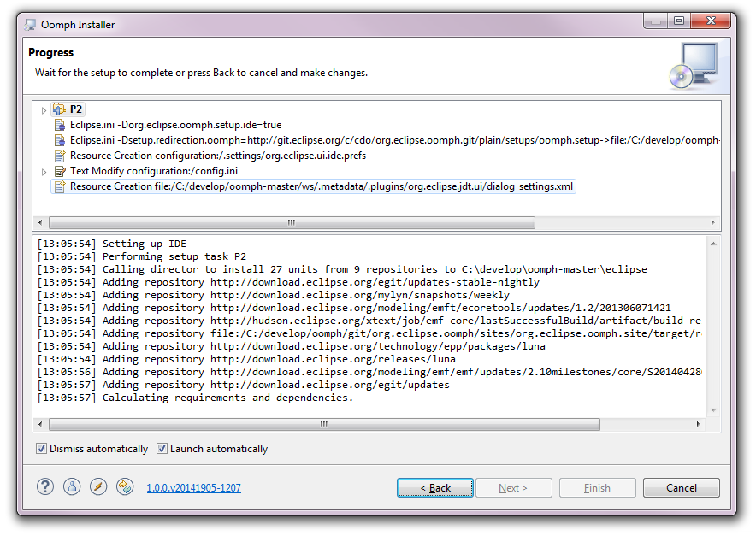Open the help question mark icon
This screenshot has height=536, width=756.
(45, 486)
